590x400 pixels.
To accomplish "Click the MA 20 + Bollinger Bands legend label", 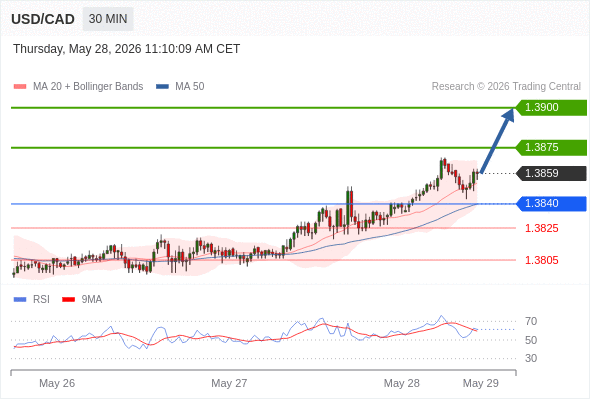I will pos(88,87).
